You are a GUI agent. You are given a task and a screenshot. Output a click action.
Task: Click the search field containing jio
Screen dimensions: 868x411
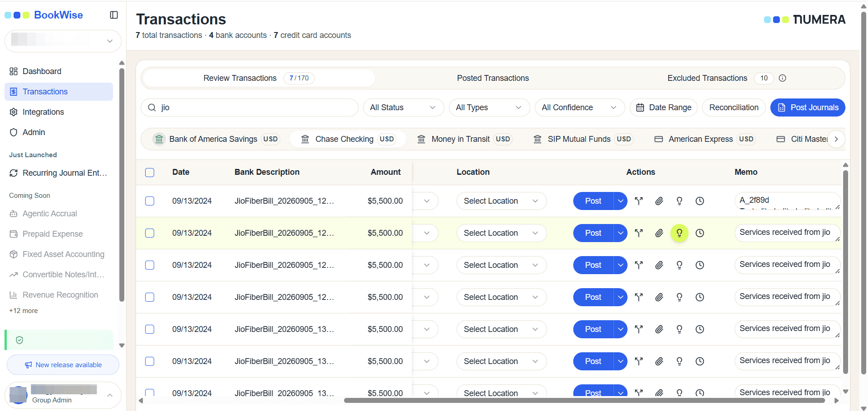pyautogui.click(x=250, y=107)
